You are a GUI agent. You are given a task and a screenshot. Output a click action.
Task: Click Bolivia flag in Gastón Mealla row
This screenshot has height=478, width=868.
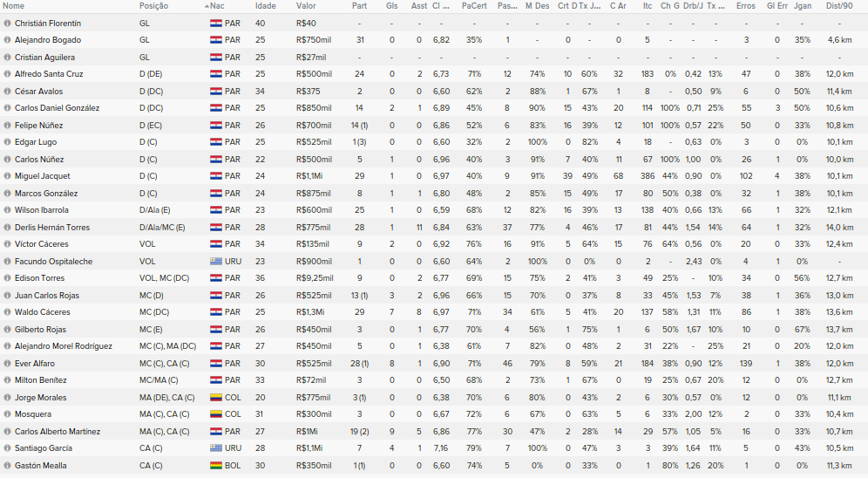(216, 465)
